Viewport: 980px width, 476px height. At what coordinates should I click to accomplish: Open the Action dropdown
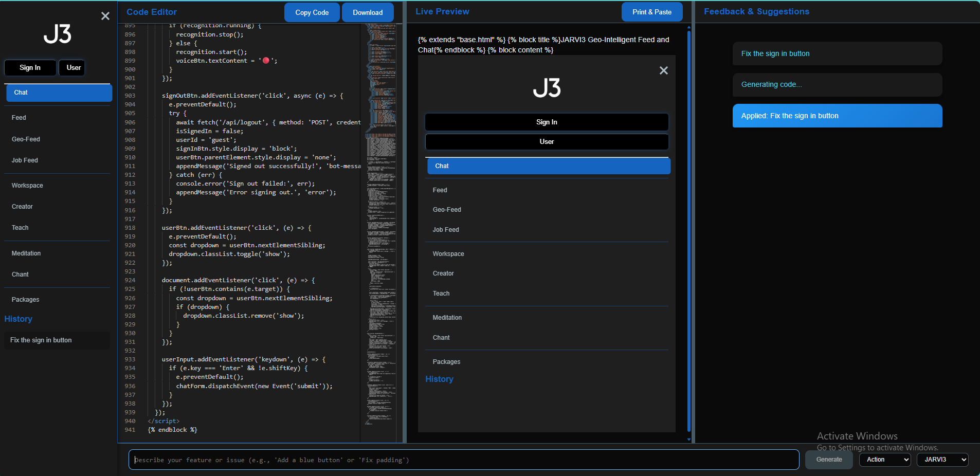pos(884,460)
